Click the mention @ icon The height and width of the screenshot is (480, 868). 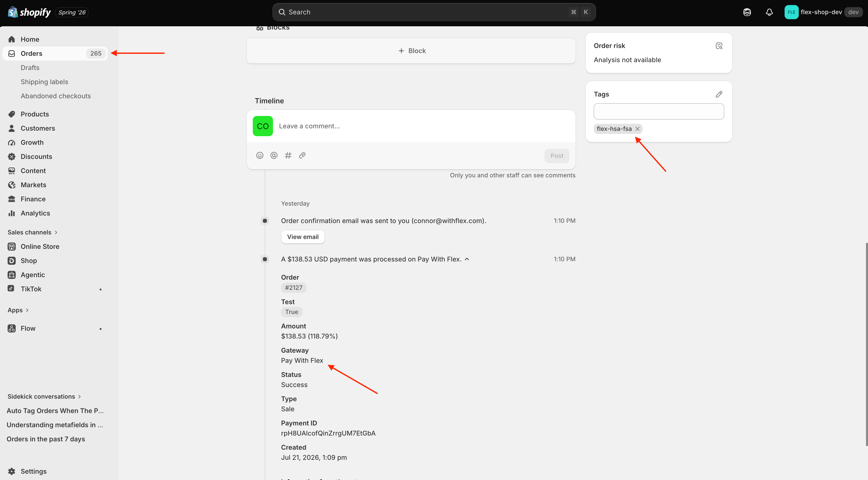coord(274,155)
